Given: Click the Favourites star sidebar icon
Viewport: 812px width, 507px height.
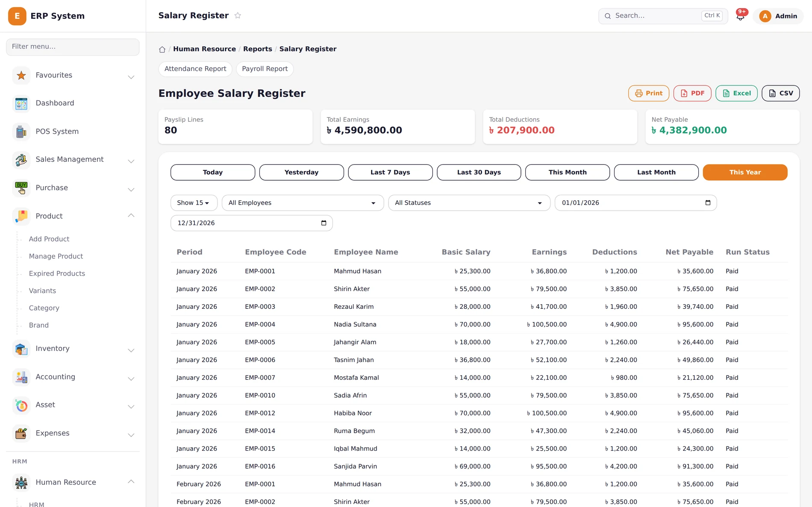Looking at the screenshot, I should coord(21,76).
